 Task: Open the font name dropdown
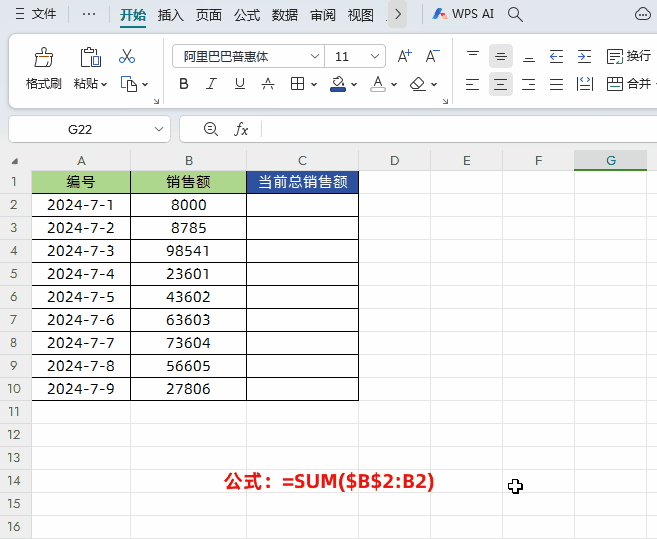315,56
